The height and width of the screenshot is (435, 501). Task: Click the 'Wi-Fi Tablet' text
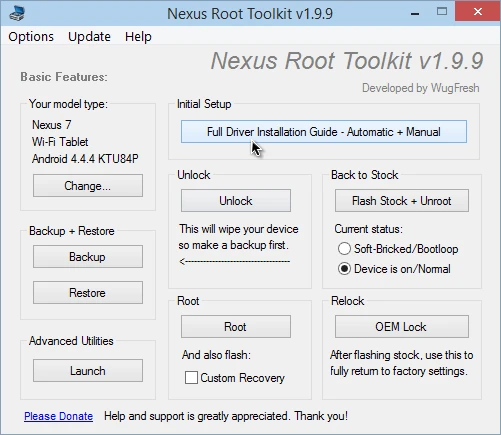60,142
